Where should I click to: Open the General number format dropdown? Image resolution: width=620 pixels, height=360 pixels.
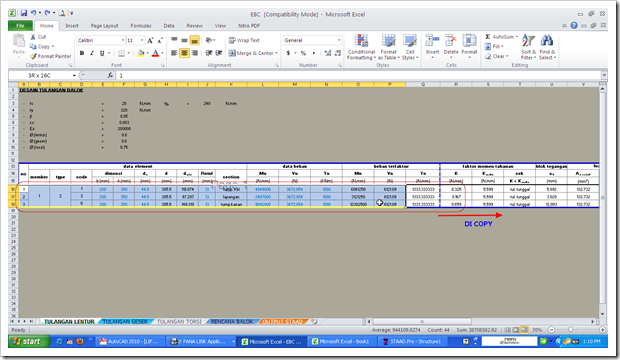pos(339,40)
